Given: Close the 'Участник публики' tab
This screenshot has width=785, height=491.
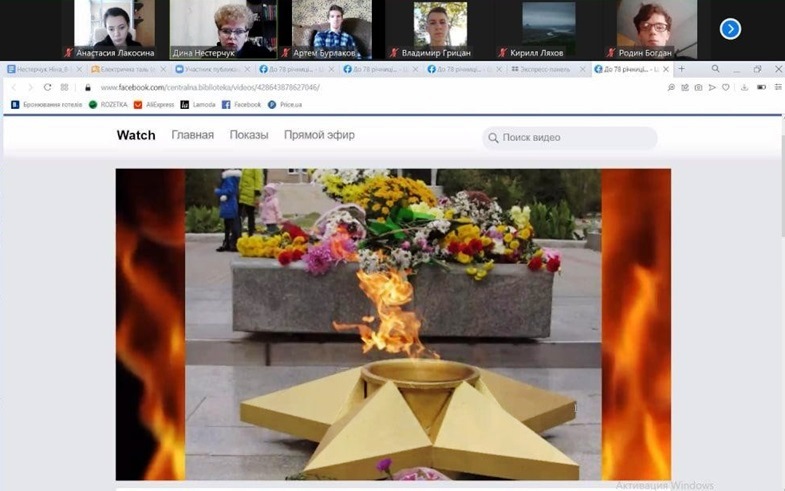Looking at the screenshot, I should coord(247,70).
